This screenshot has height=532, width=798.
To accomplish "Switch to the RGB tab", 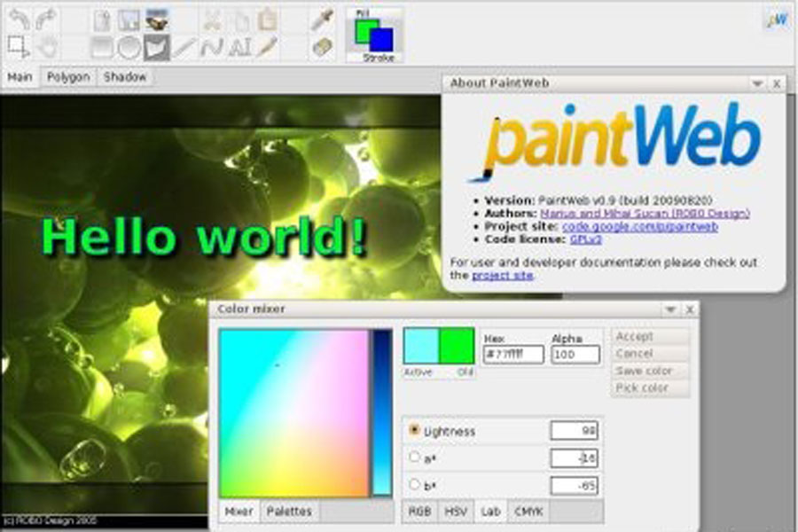I will pos(420,512).
